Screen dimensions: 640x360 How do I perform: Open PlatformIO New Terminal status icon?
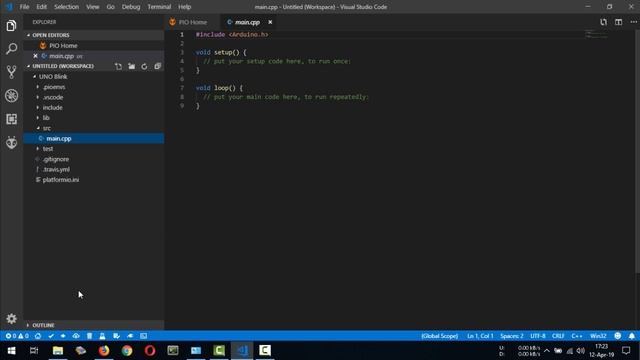(x=144, y=336)
